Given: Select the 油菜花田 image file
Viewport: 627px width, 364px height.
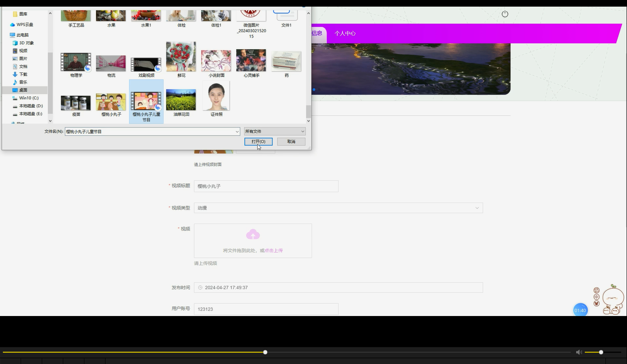Looking at the screenshot, I should pyautogui.click(x=181, y=102).
